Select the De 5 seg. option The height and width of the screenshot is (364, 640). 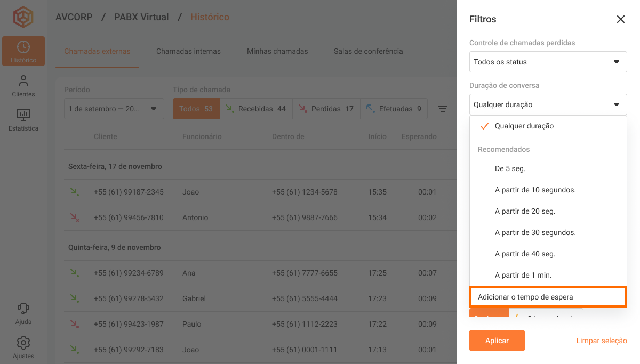pos(510,169)
